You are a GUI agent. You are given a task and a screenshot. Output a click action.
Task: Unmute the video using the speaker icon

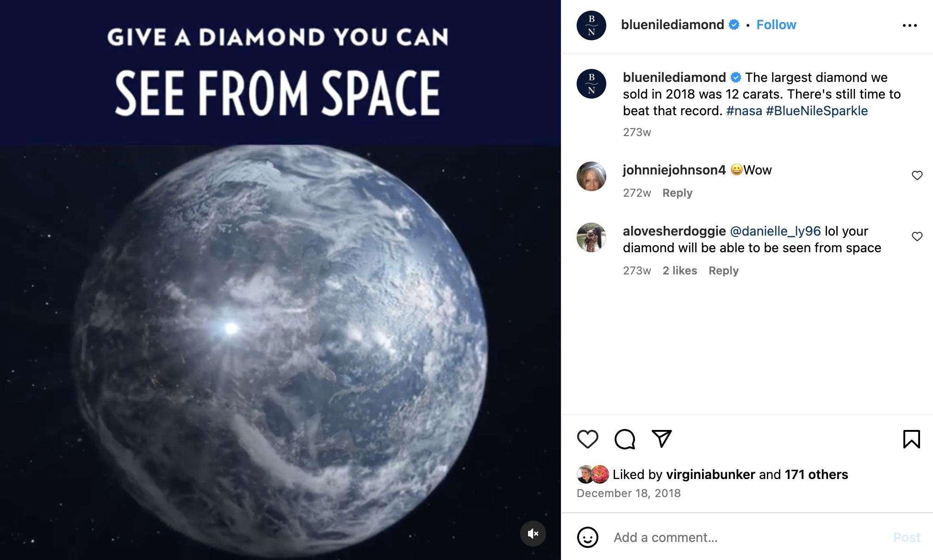pyautogui.click(x=533, y=534)
